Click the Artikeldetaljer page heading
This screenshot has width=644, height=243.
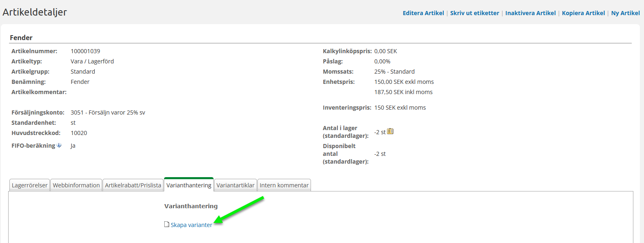(35, 12)
